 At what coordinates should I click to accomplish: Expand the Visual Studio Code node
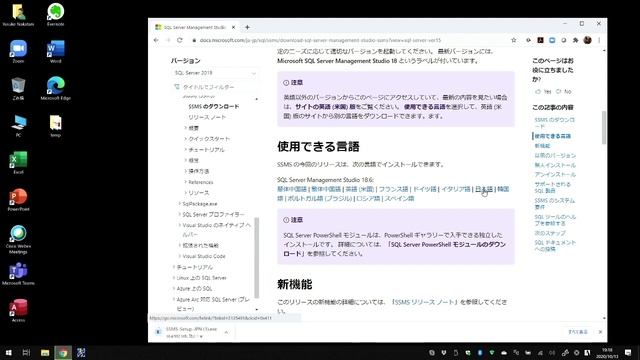coord(180,256)
